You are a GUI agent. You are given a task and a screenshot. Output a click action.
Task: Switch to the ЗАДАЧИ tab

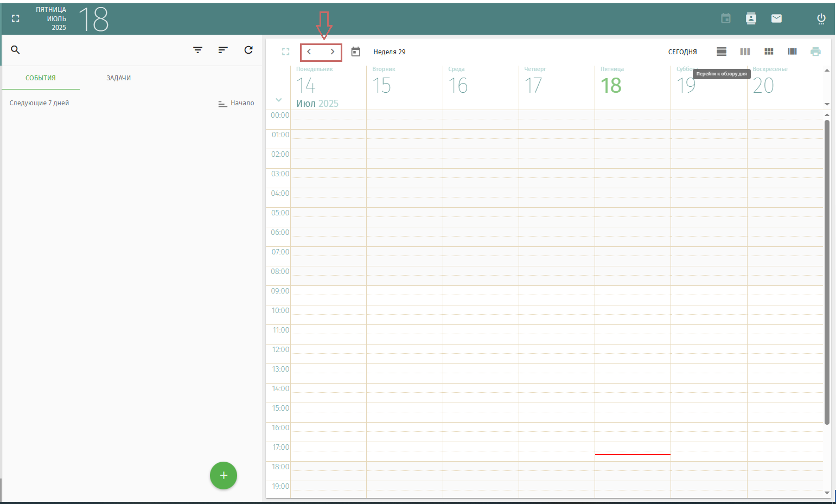point(118,78)
